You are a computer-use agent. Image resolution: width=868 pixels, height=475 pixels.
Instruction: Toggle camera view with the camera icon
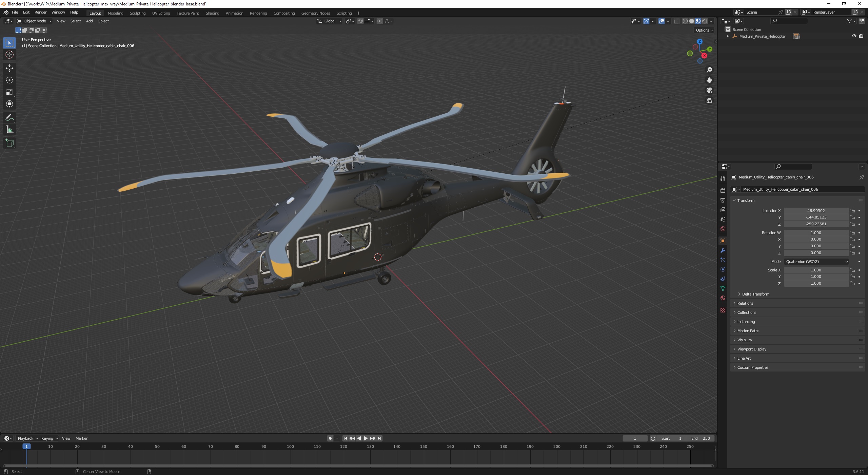(709, 90)
